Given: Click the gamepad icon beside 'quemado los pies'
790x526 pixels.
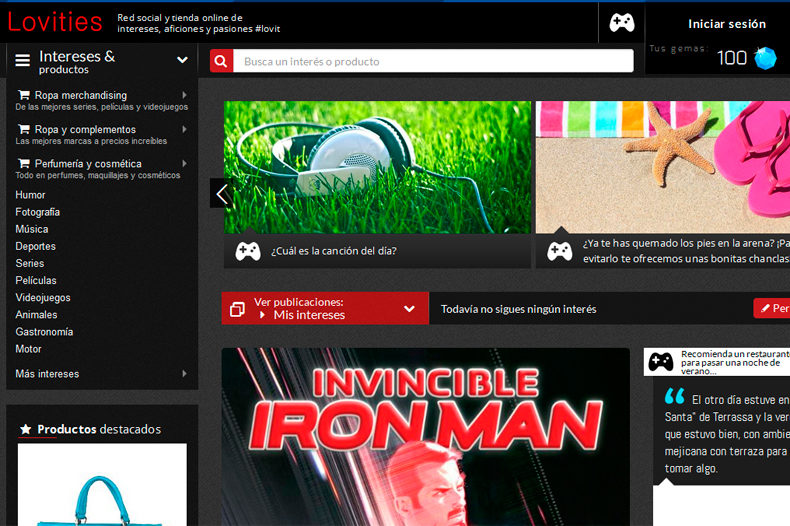Looking at the screenshot, I should (x=560, y=251).
